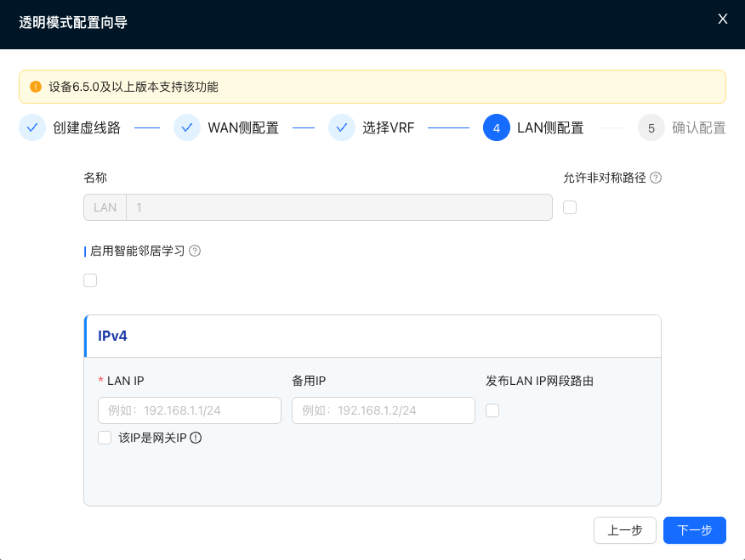Click the WAN侧配置 step checkmark icon
The image size is (745, 560).
point(187,127)
